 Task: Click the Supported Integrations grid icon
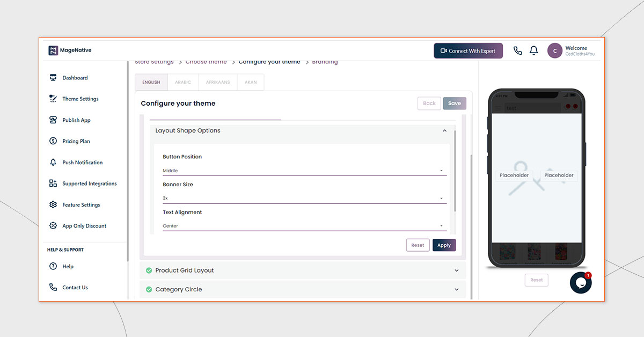point(53,184)
